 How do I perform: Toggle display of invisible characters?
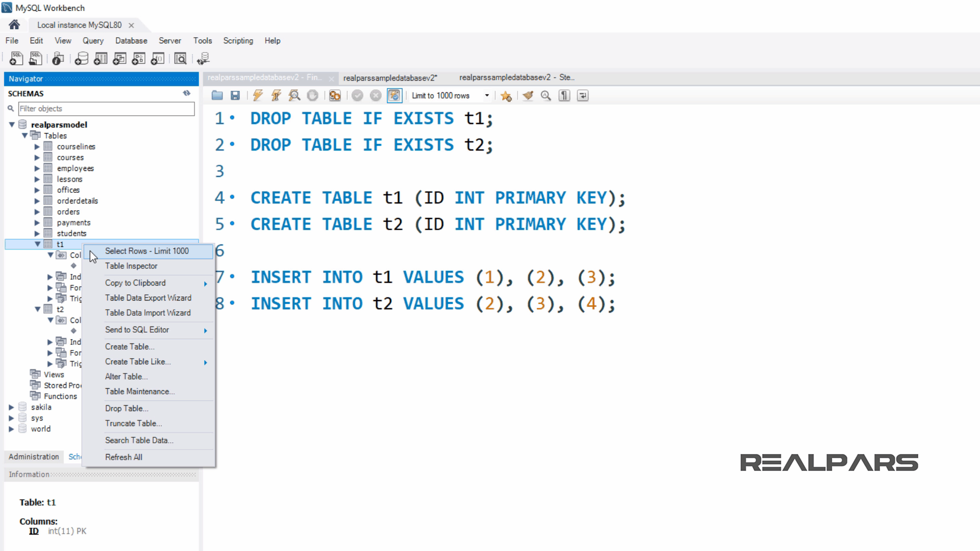click(x=564, y=95)
